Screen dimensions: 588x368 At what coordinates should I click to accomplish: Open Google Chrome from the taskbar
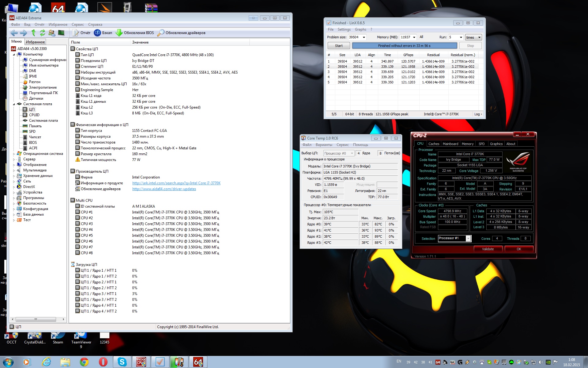tap(84, 362)
